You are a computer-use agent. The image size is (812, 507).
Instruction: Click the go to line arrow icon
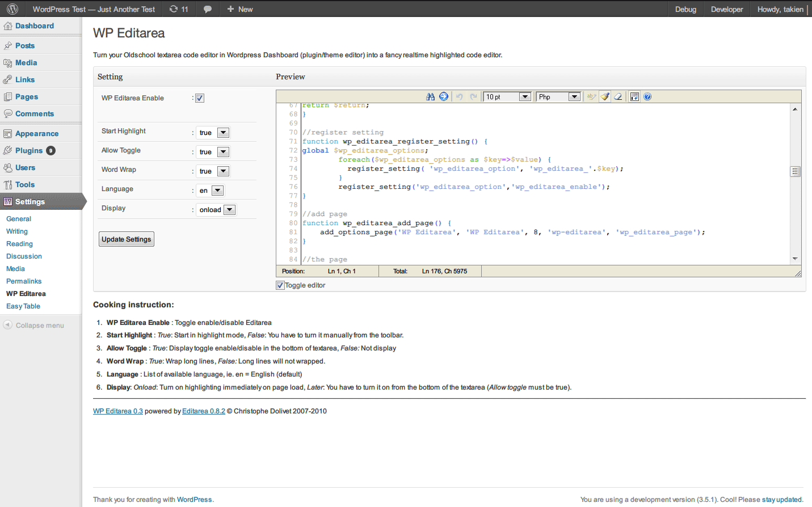(444, 97)
